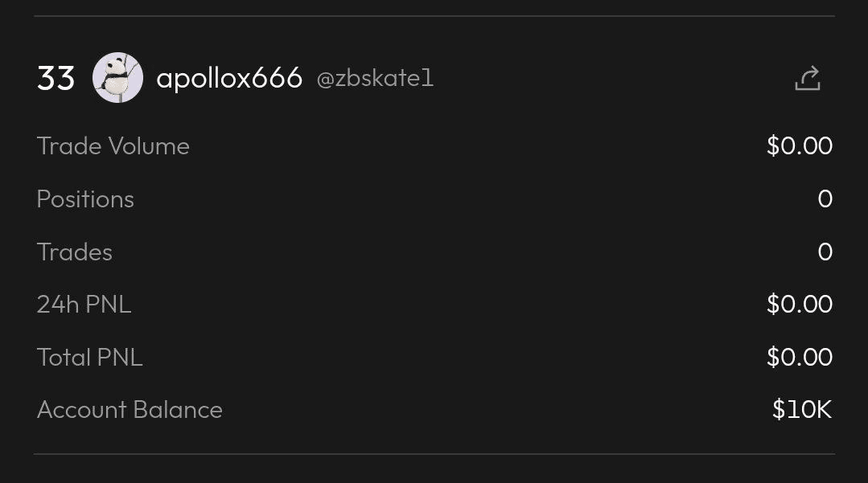Click the divider line below Account Balance
The width and height of the screenshot is (868, 483).
pyautogui.click(x=434, y=454)
